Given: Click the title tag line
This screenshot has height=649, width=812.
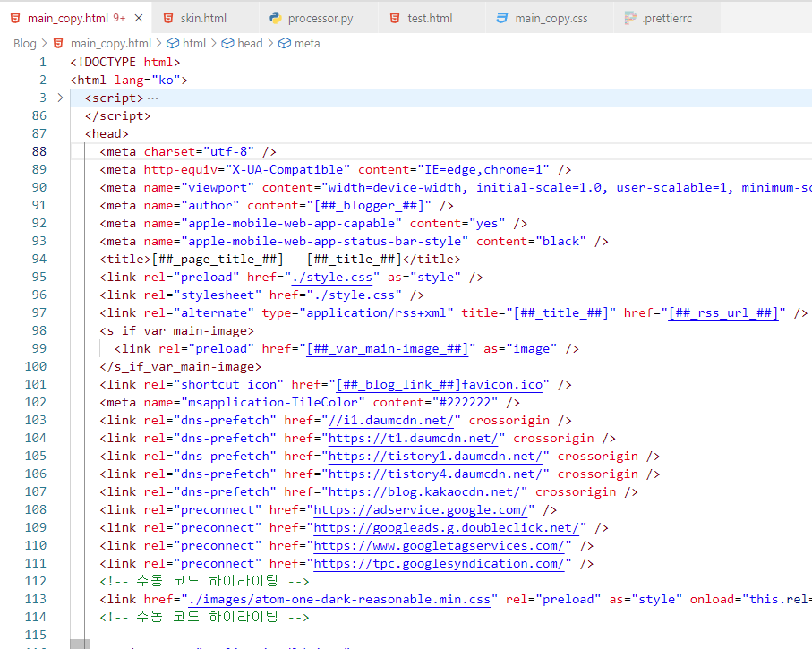Looking at the screenshot, I should pyautogui.click(x=279, y=259).
